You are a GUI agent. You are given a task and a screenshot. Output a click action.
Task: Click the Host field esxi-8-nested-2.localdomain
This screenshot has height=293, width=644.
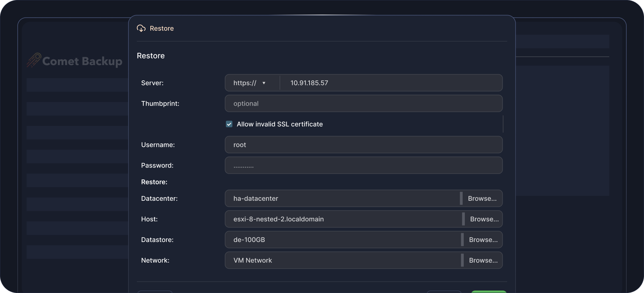[x=343, y=219]
